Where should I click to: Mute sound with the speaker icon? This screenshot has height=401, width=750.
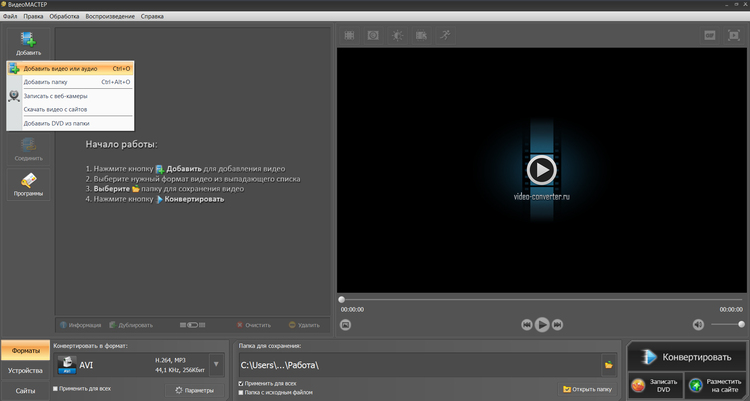click(x=698, y=325)
